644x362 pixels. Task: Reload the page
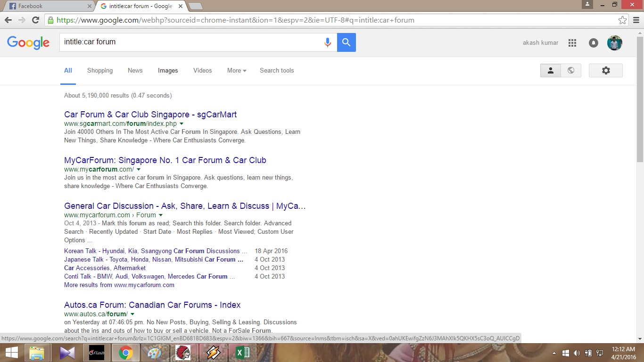(35, 20)
